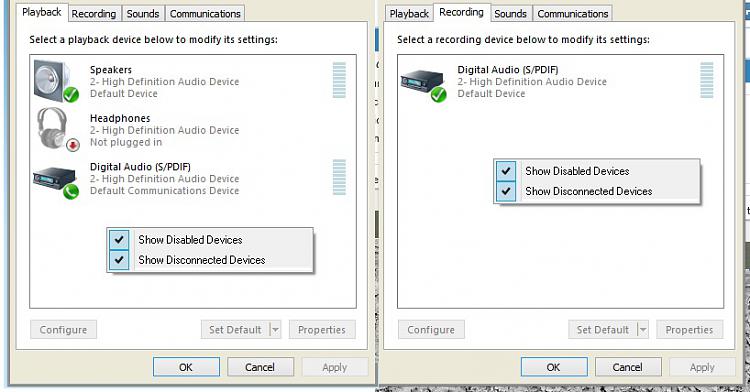Click Cancel in the recording dialog
Viewport: 750px width, 392px height.
pos(628,367)
